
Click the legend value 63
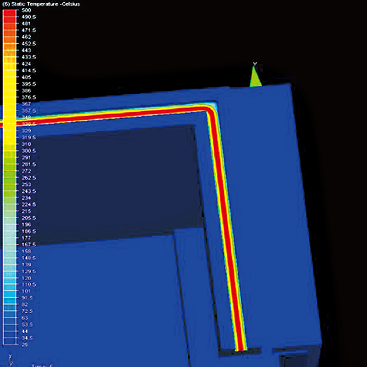pos(25,318)
